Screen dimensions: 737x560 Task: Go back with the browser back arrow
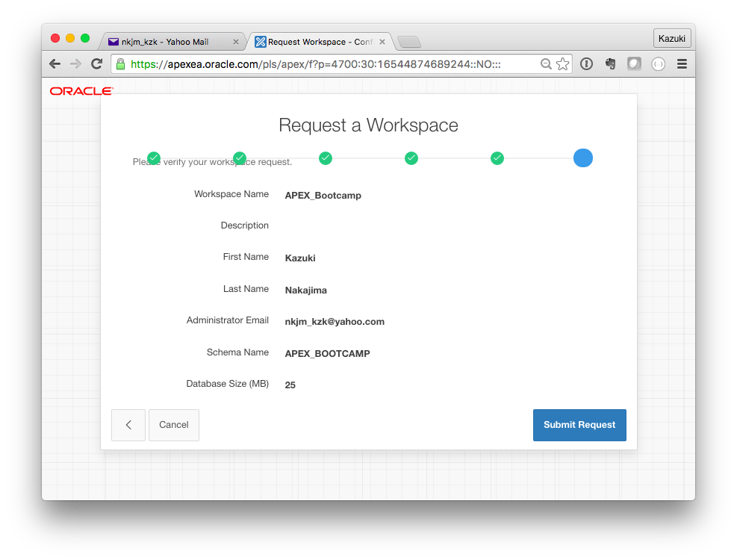pos(55,64)
